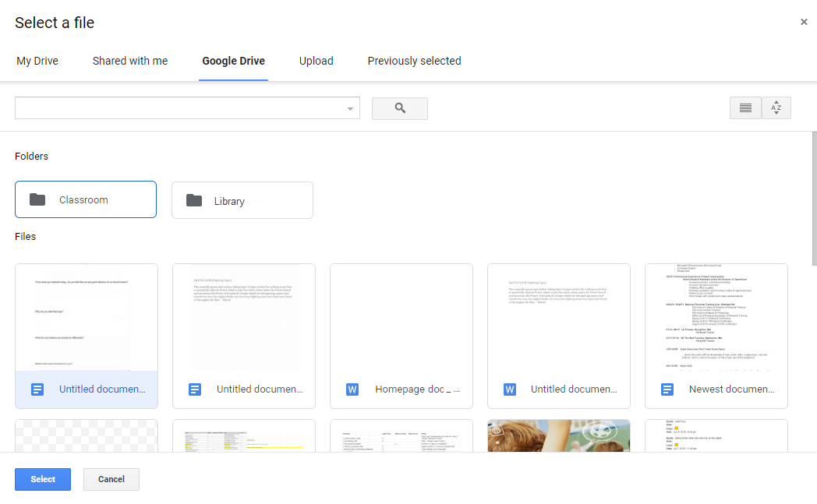Image resolution: width=817 pixels, height=504 pixels.
Task: Click the Word icon on the fourth Untitled document
Action: click(510, 389)
